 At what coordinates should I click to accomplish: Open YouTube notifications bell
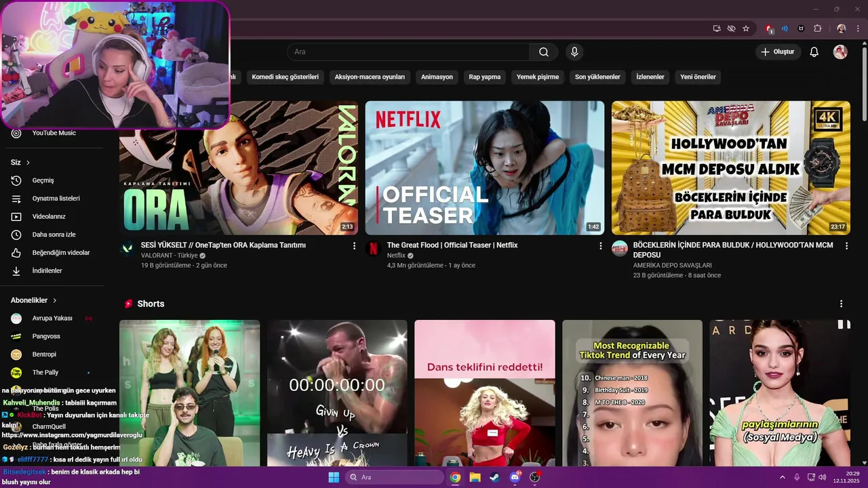tap(814, 52)
